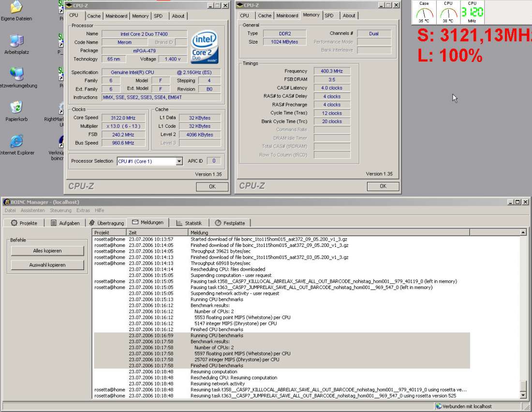This screenshot has width=532, height=412.
Task: Click the BOINC Manager title bar icon
Action: (x=6, y=202)
